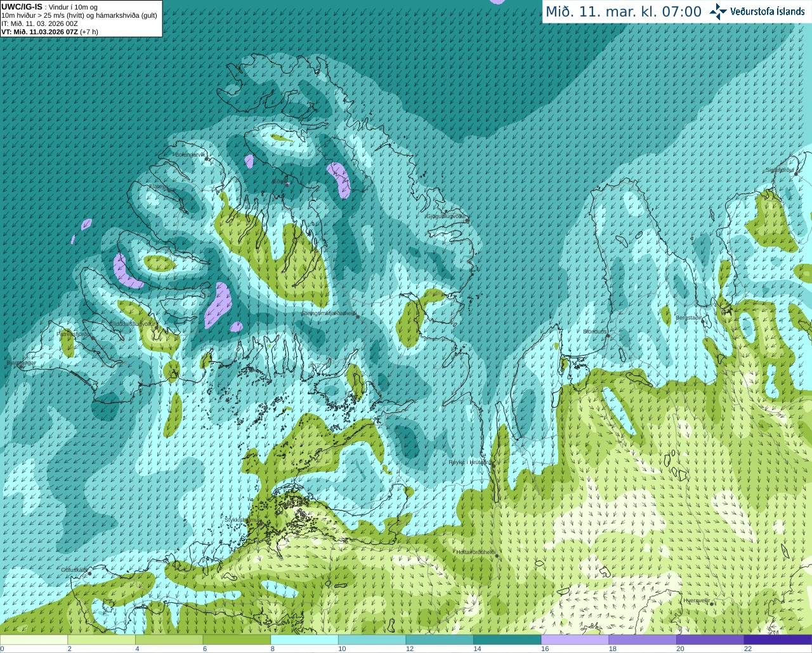Click the light turquoise 10–12 legend swatch
812x653 pixels.
pyautogui.click(x=372, y=640)
